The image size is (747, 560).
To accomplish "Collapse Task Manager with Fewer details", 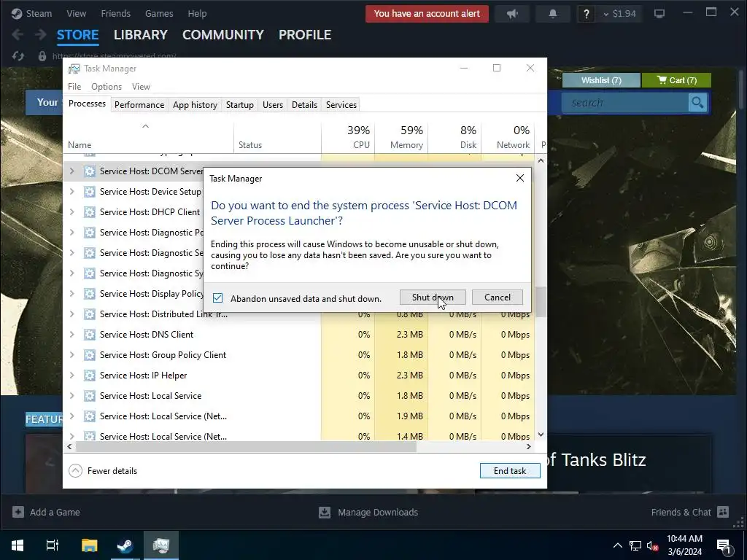I will (103, 471).
